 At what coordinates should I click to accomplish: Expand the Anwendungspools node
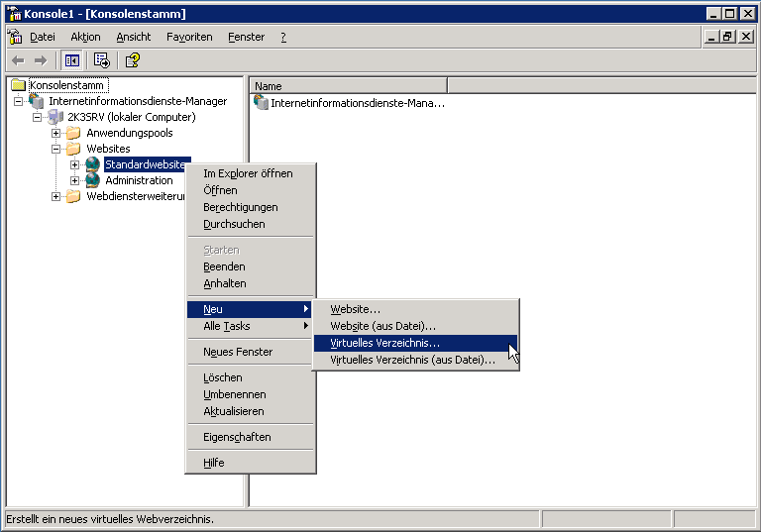click(x=55, y=133)
